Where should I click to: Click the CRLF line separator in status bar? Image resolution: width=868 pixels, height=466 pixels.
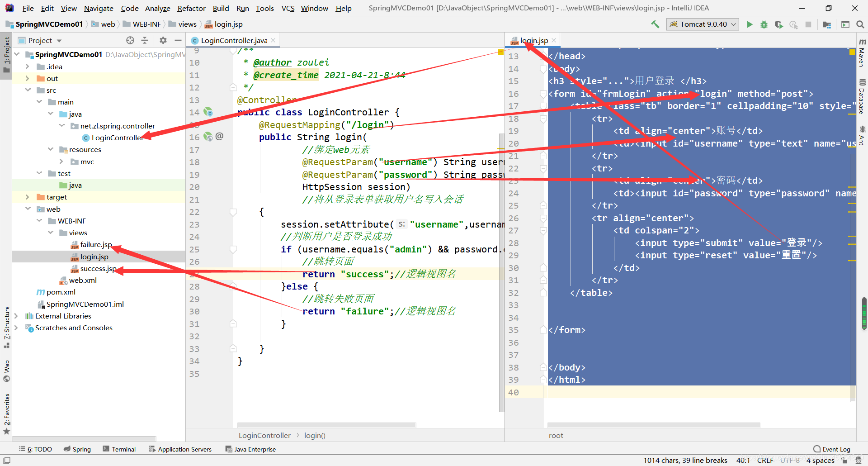pyautogui.click(x=765, y=460)
